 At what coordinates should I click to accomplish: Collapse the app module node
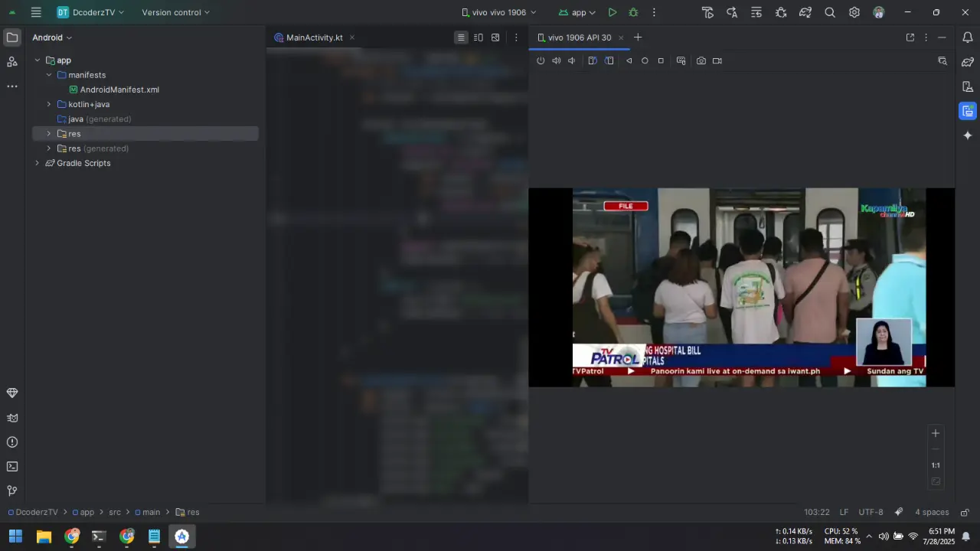click(37, 60)
